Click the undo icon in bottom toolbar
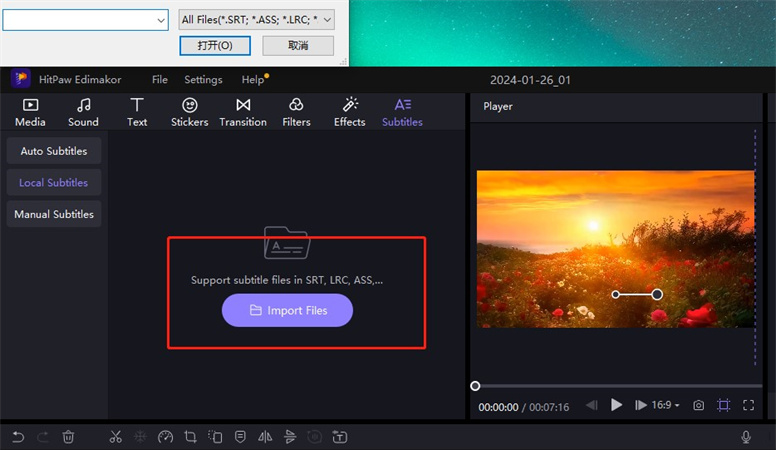Viewport: 776px width, 450px height. coord(18,437)
